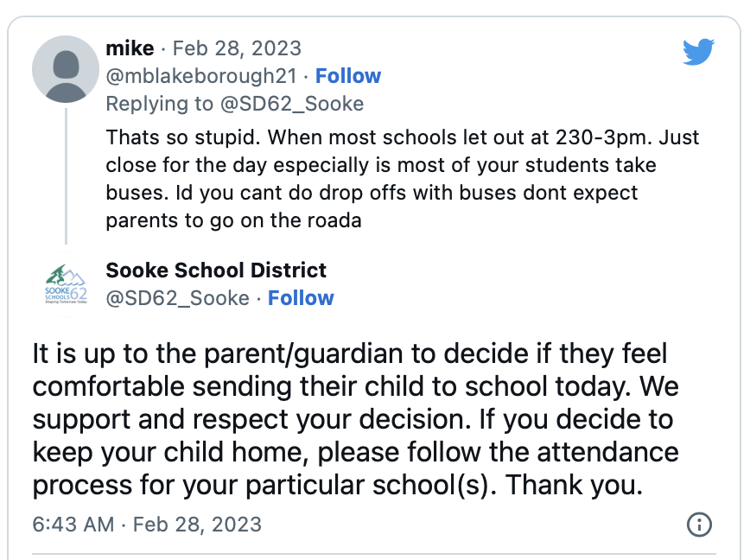Click mike's reply text about buses
750x560 pixels.
pos(403,179)
